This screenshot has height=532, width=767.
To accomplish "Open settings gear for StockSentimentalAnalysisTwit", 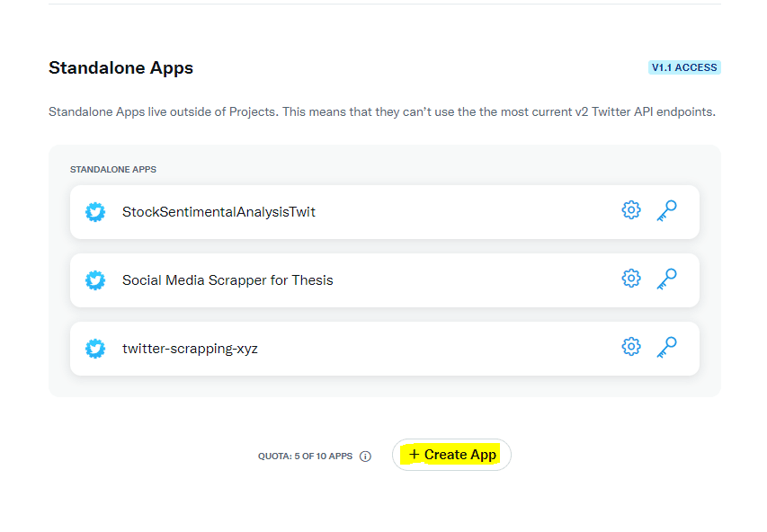I will [631, 208].
